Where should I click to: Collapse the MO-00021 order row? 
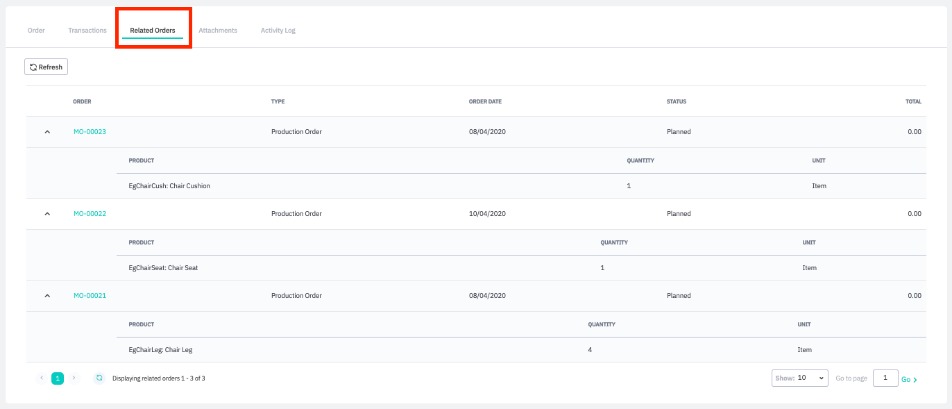coord(47,296)
